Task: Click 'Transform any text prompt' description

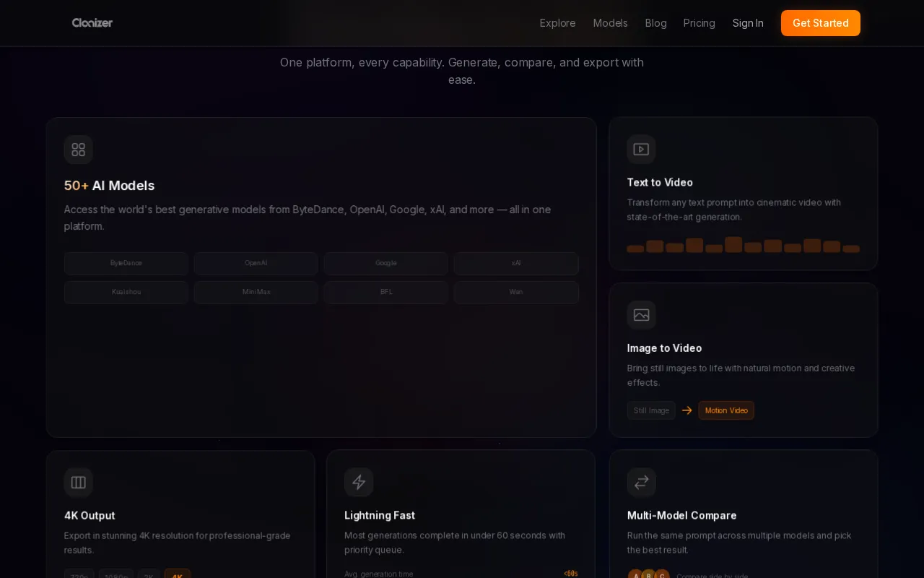Action: (x=733, y=210)
